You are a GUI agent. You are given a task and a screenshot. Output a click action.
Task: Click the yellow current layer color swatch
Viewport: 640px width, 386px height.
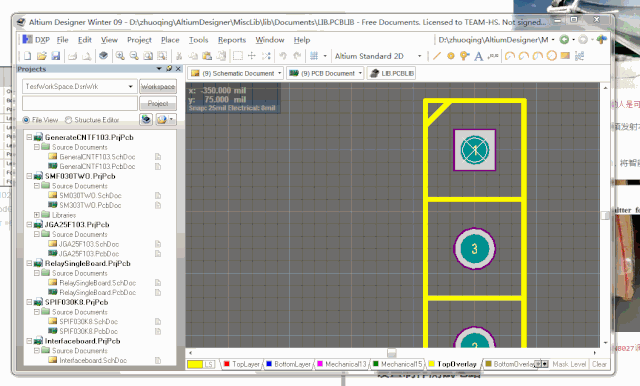pyautogui.click(x=195, y=364)
